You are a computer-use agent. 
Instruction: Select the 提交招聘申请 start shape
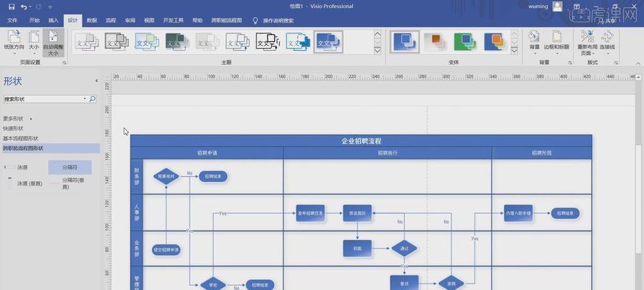tap(167, 249)
